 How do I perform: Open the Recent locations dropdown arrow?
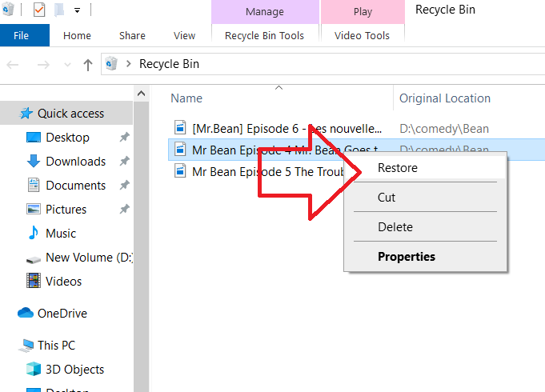[x=68, y=65]
